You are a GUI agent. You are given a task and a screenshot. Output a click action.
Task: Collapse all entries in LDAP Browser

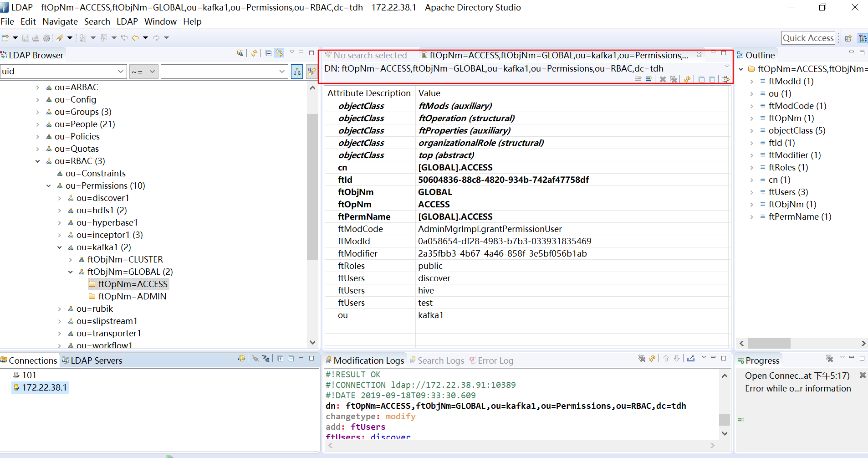269,53
